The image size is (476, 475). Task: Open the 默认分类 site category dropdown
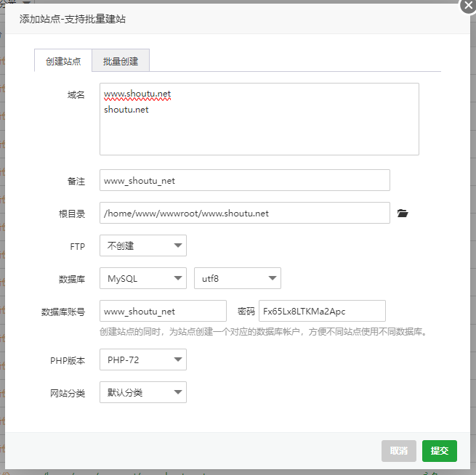point(143,392)
